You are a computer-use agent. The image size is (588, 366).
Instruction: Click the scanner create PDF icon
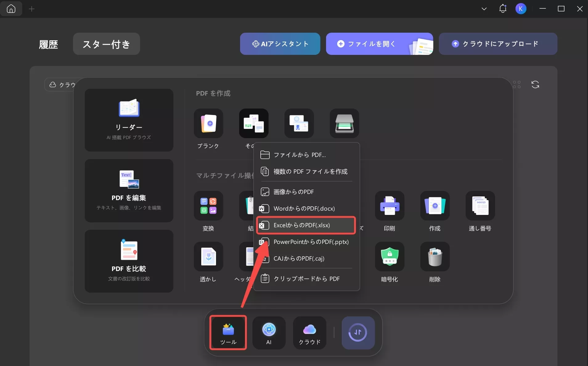tap(344, 123)
